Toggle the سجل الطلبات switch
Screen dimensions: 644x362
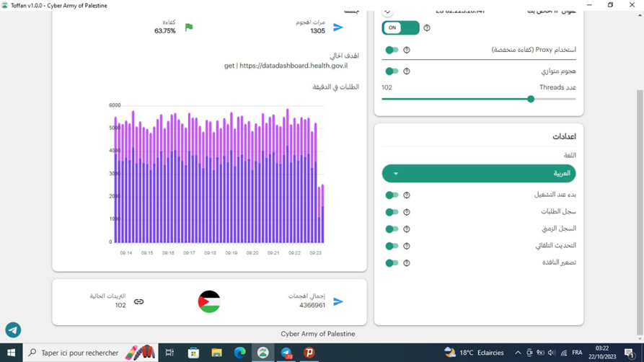point(392,212)
